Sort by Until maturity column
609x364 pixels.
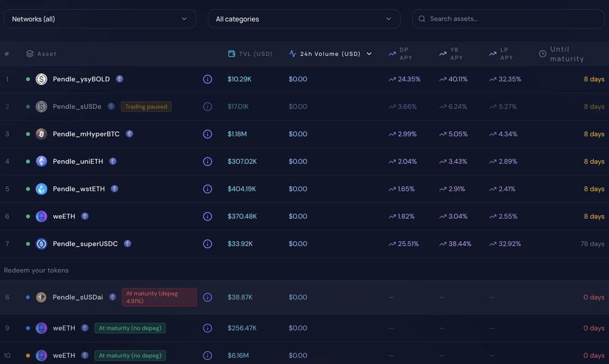561,53
